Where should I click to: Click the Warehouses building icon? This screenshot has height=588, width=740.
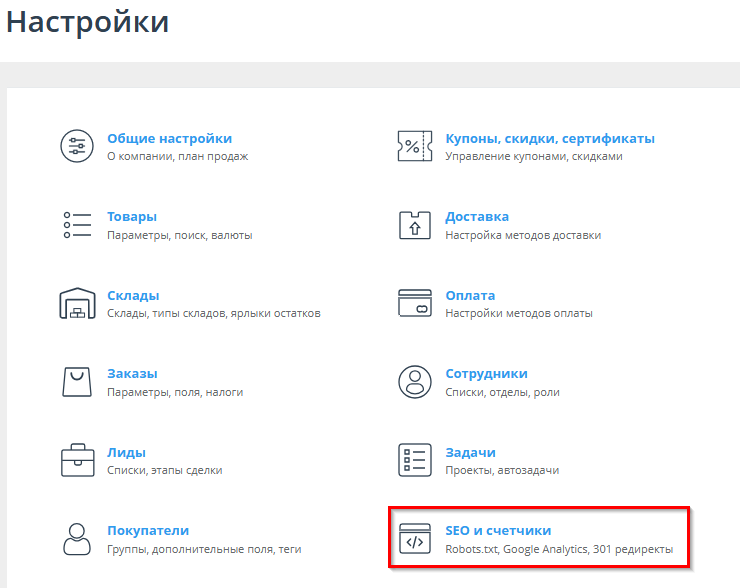pyautogui.click(x=77, y=303)
